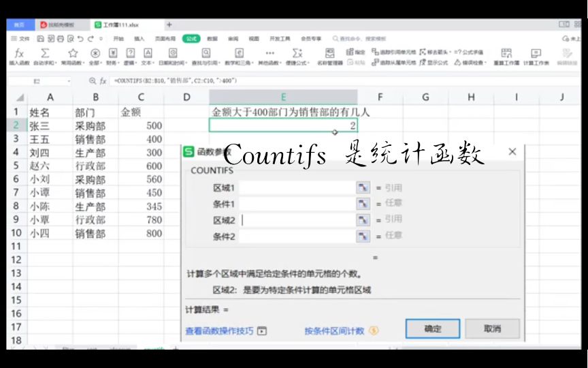This screenshot has width=588, height=368.
Task: Open the quick formulas (便捷公式) icon
Action: click(297, 53)
